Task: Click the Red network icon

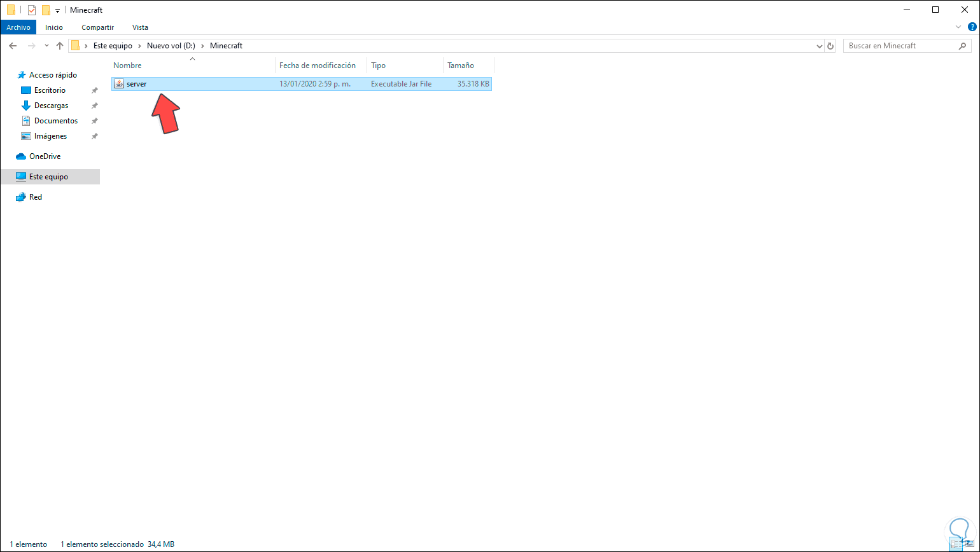Action: (x=21, y=197)
